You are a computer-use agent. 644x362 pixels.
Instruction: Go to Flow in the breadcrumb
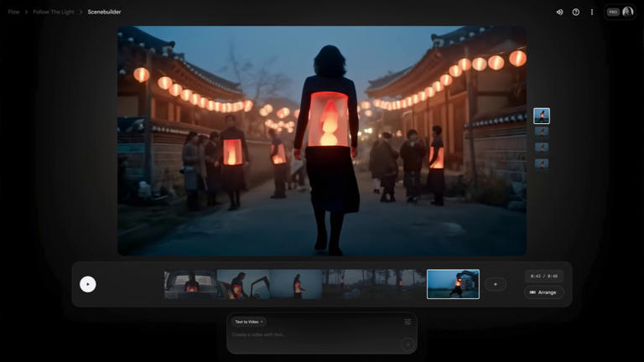tap(13, 13)
